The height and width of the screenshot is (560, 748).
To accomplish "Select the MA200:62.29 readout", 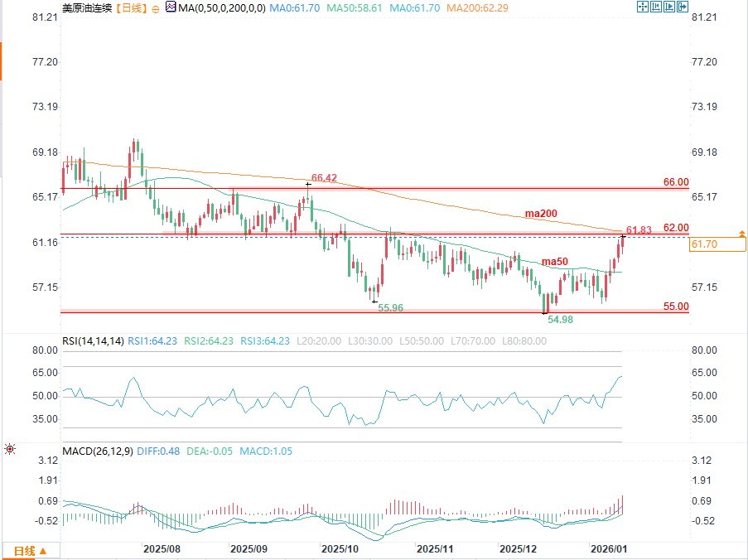I will click(x=477, y=7).
